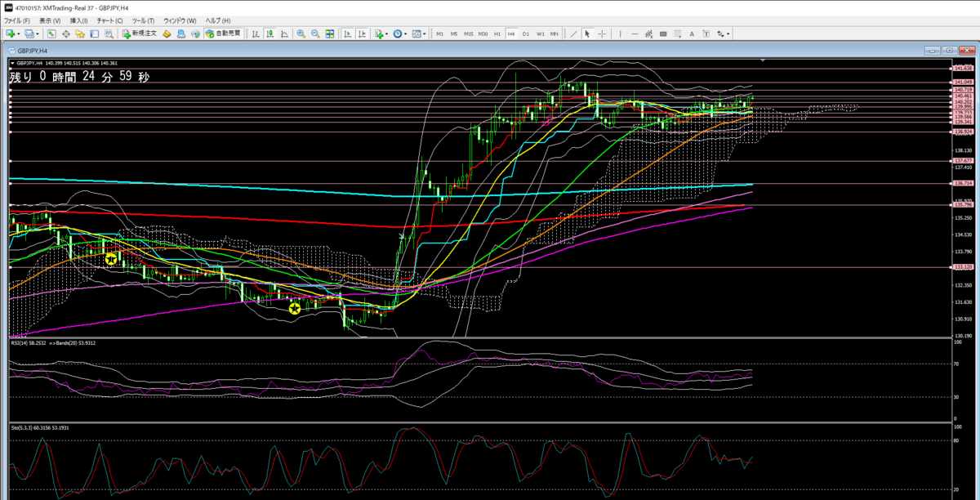Expand the indicators dropdown arrow
The image size is (980, 500).
tap(387, 33)
